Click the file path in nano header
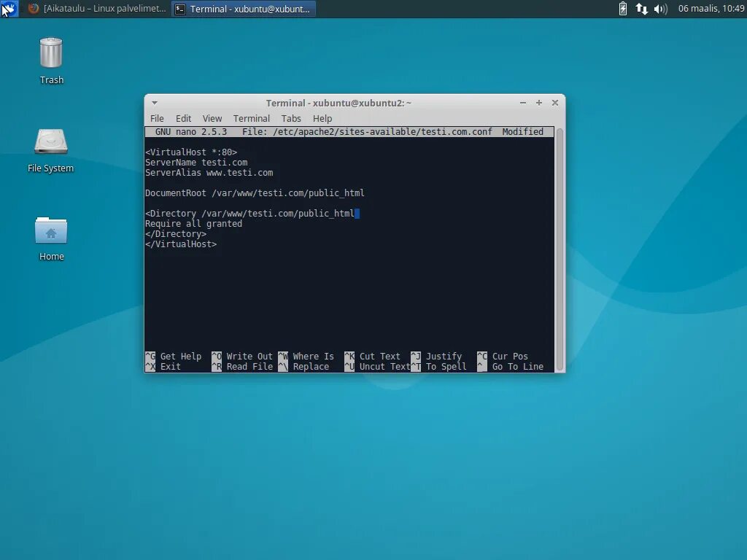The image size is (747, 560). click(382, 132)
